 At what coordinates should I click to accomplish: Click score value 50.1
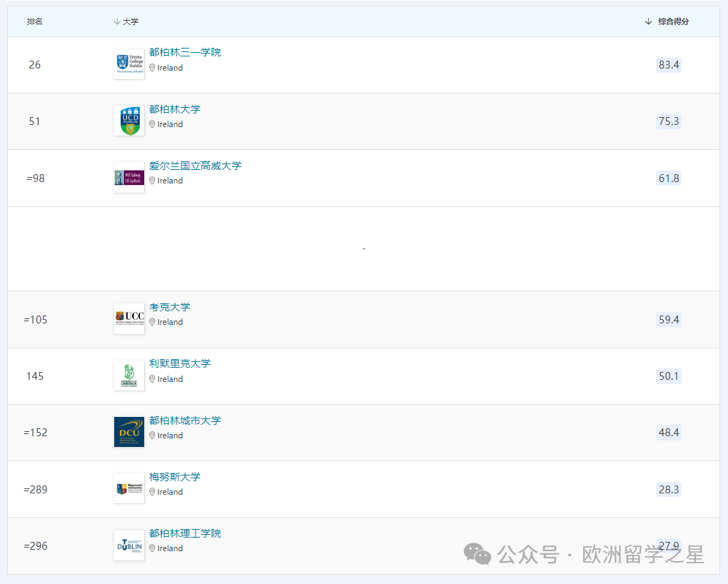pos(669,376)
